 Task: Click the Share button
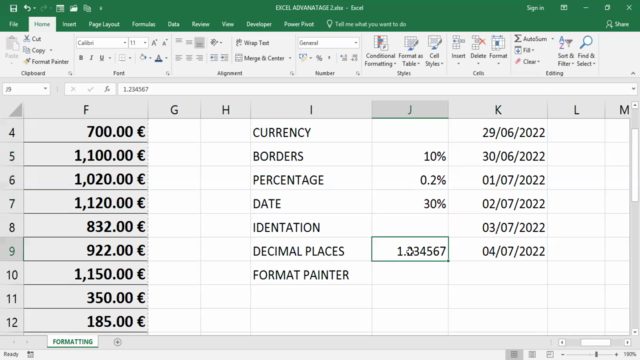point(617,24)
